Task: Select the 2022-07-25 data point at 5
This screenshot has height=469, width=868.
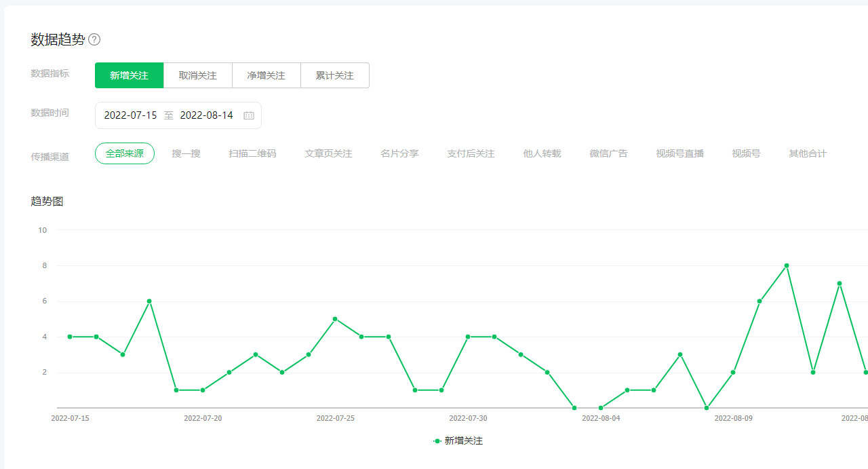Action: tap(335, 319)
